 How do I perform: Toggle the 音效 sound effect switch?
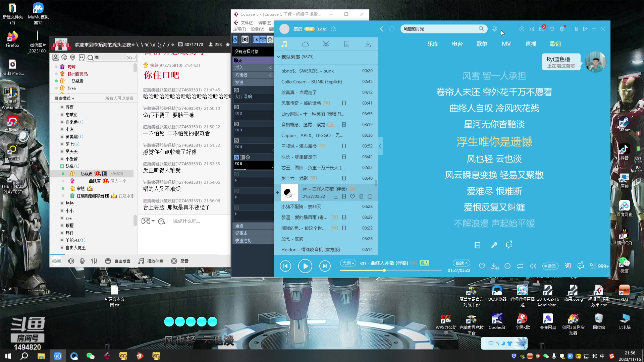pos(550,266)
